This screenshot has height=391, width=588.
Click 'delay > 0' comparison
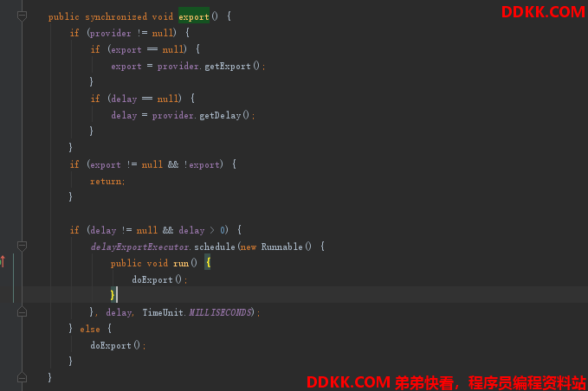point(202,230)
